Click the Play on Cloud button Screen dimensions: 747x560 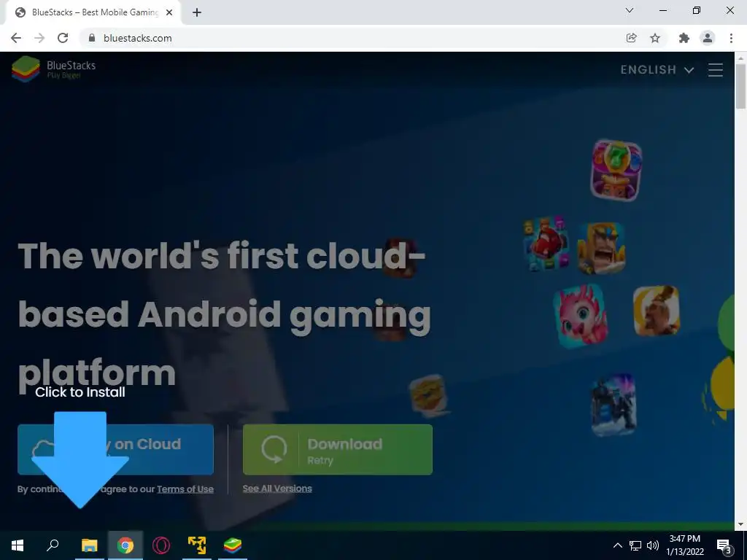tap(115, 449)
